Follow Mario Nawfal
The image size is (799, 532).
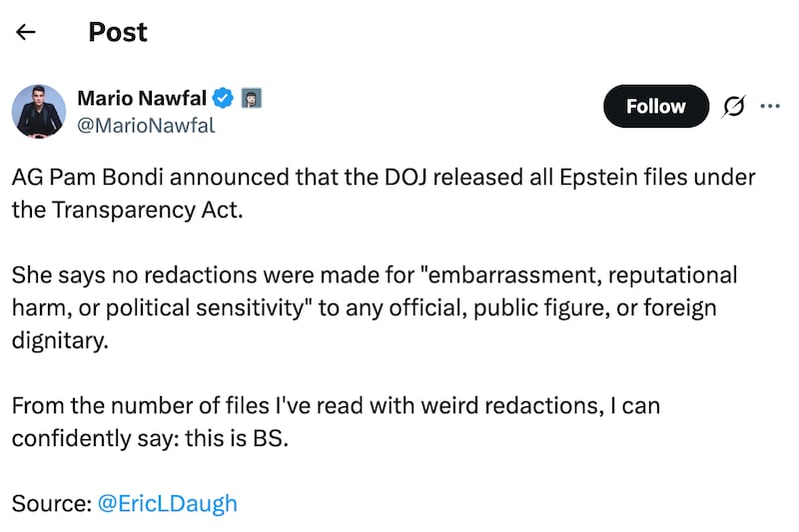[x=655, y=107]
